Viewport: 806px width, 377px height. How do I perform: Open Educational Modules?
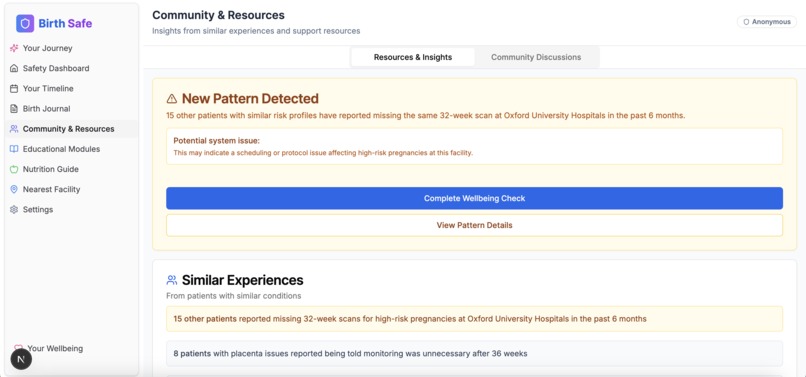click(x=71, y=149)
